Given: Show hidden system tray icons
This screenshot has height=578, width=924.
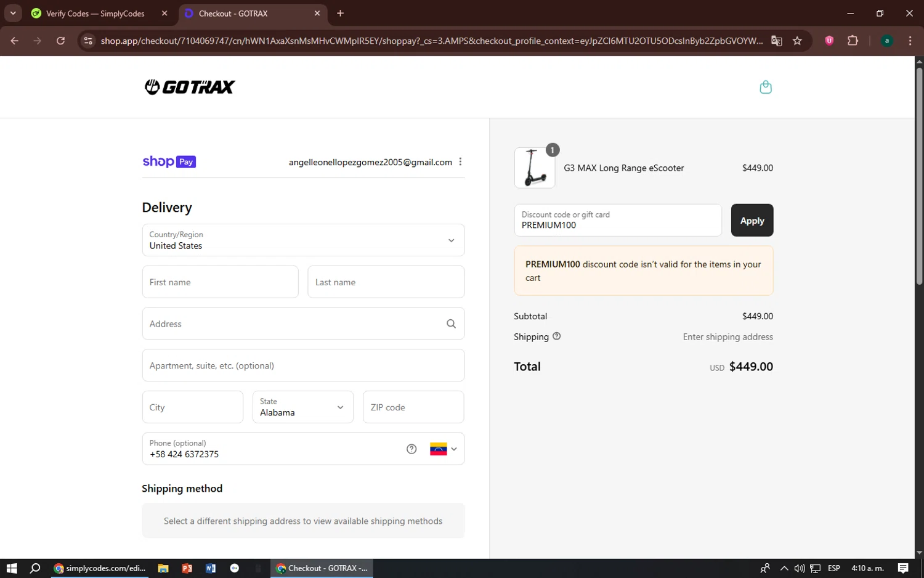Looking at the screenshot, I should tap(784, 568).
